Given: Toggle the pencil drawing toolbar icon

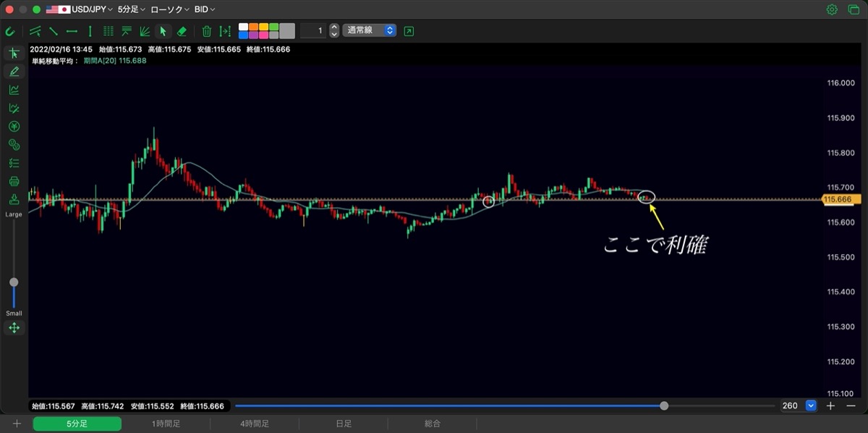Looking at the screenshot, I should tap(14, 72).
